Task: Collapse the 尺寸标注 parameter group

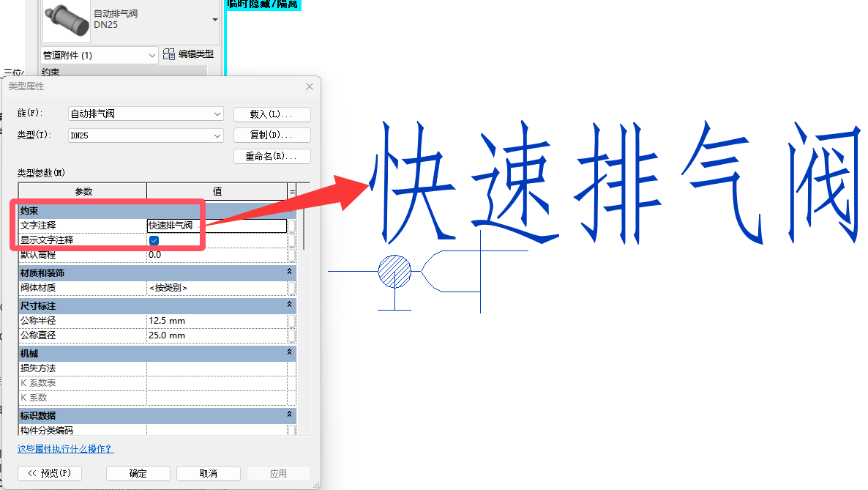Action: click(290, 305)
